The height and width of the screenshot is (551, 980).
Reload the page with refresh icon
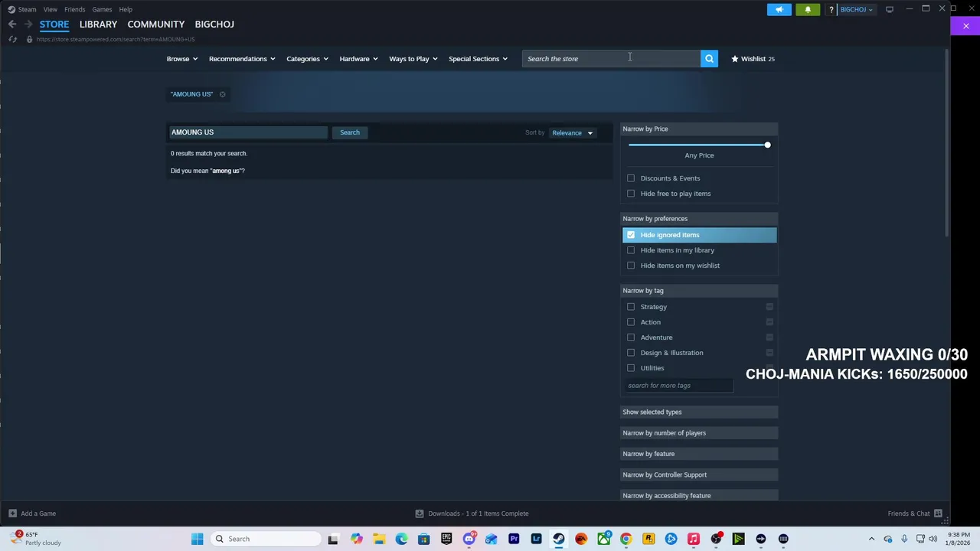coord(12,39)
